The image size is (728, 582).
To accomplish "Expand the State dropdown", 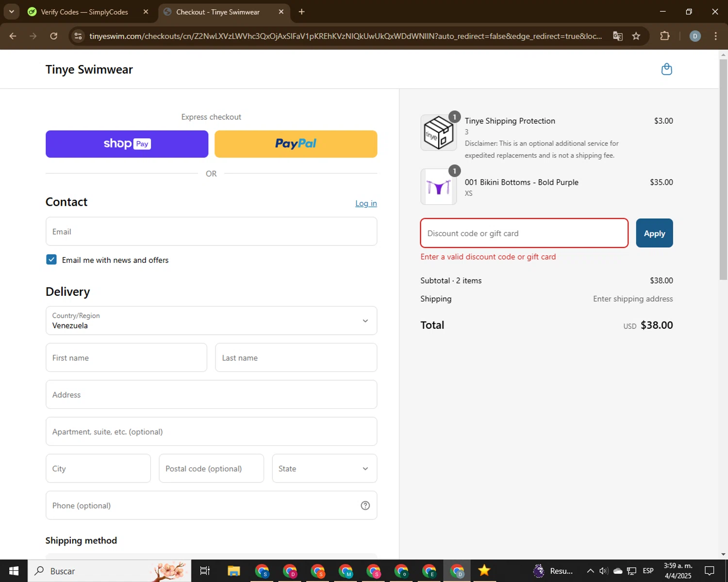I will coord(324,469).
